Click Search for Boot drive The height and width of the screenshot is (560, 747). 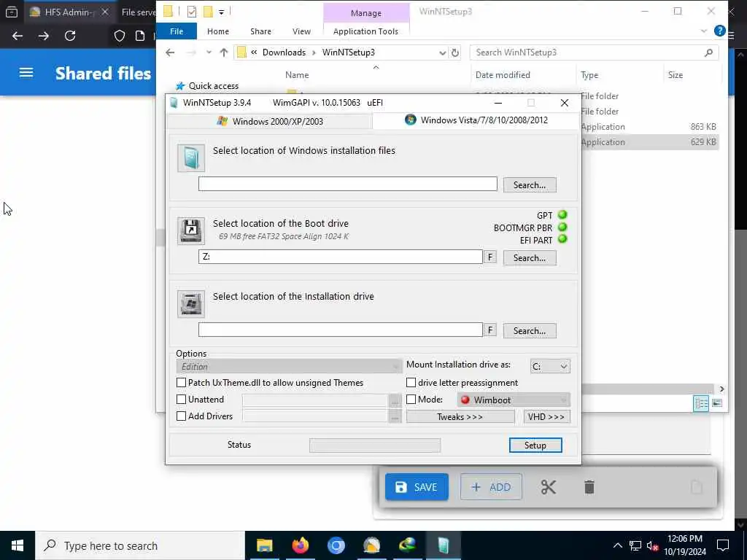530,257
